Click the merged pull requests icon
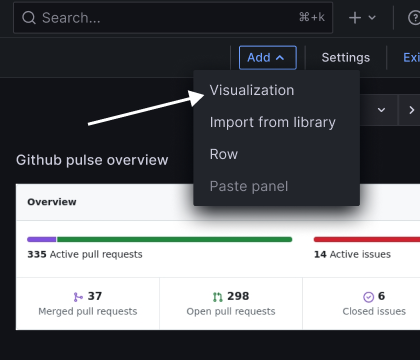The width and height of the screenshot is (420, 360). pos(78,297)
